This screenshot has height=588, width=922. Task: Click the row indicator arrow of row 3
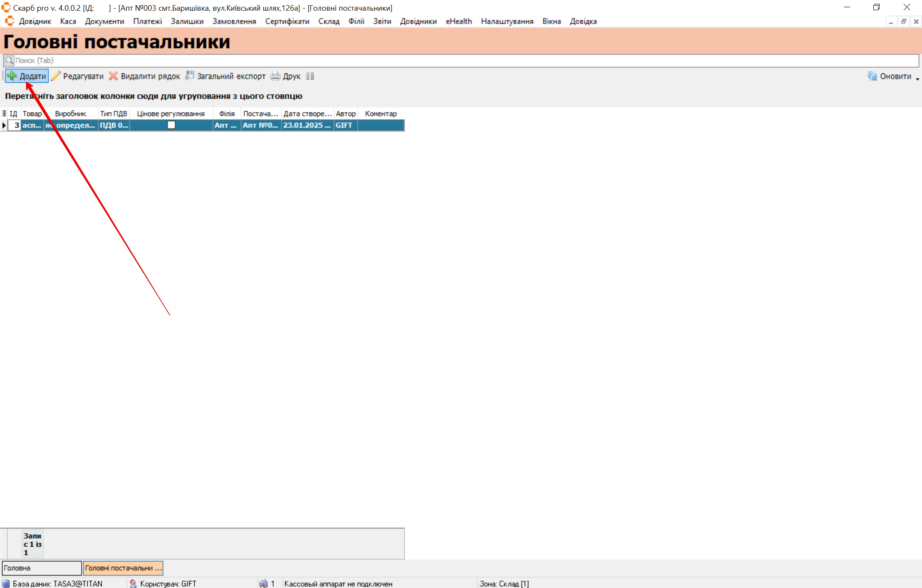4,125
